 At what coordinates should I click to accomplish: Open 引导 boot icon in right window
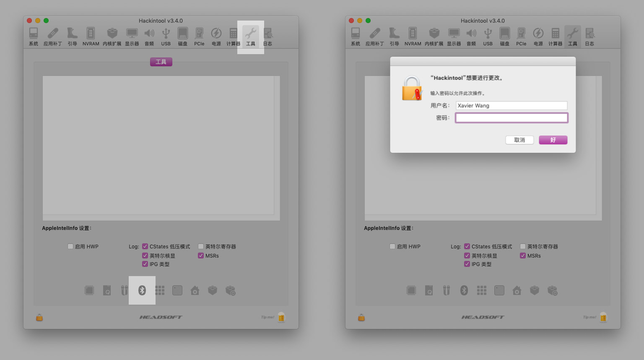(x=394, y=37)
